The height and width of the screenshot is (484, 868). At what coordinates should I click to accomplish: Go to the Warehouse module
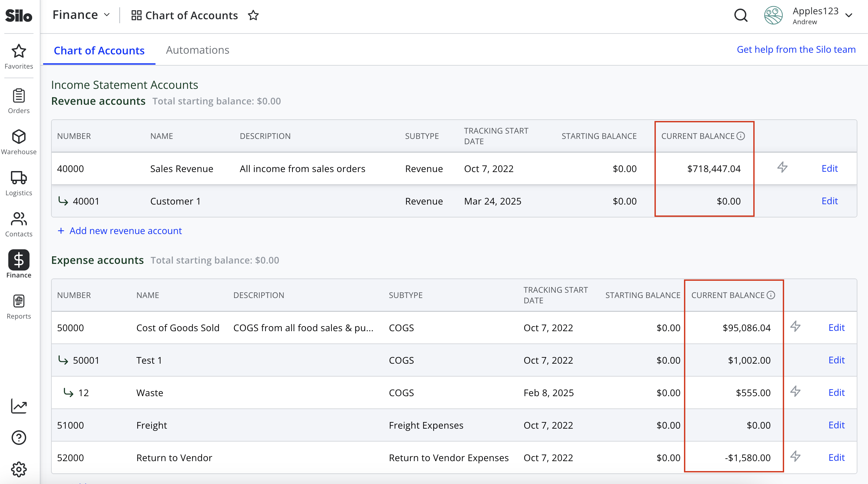(x=19, y=142)
